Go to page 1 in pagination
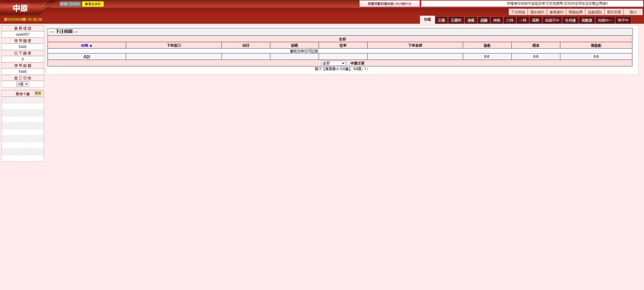Screen dimensions: 644x290 pyautogui.click(x=365, y=69)
